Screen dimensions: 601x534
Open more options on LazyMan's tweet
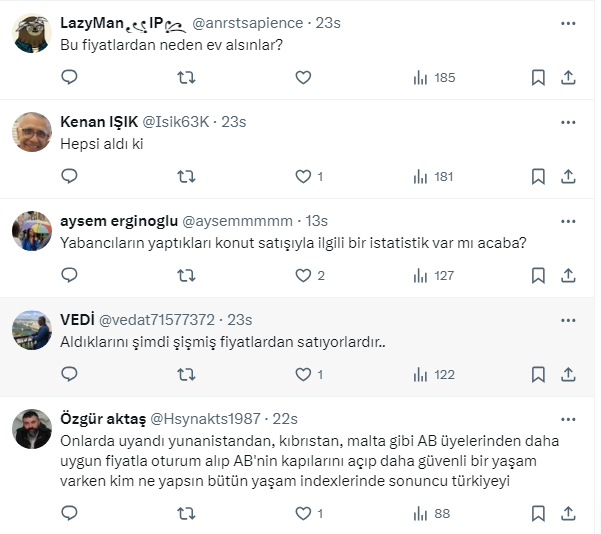pyautogui.click(x=568, y=23)
